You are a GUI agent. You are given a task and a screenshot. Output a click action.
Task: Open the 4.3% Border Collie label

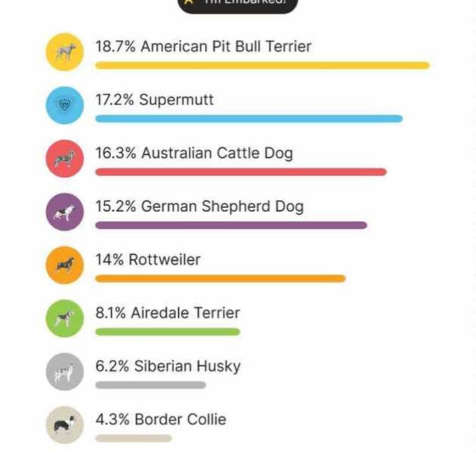click(x=161, y=420)
